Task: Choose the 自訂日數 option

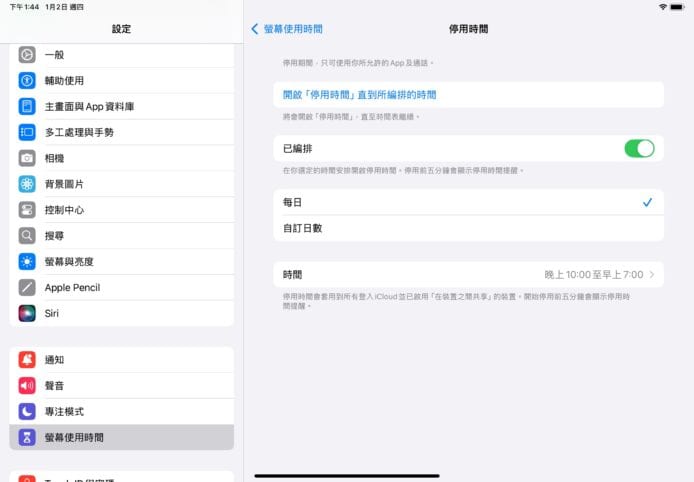Action: click(468, 228)
